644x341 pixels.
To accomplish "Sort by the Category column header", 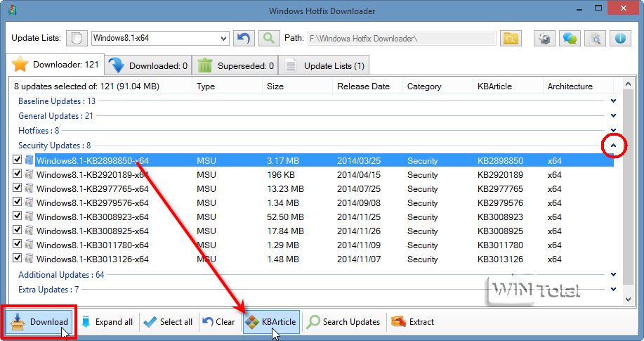I will pos(438,86).
